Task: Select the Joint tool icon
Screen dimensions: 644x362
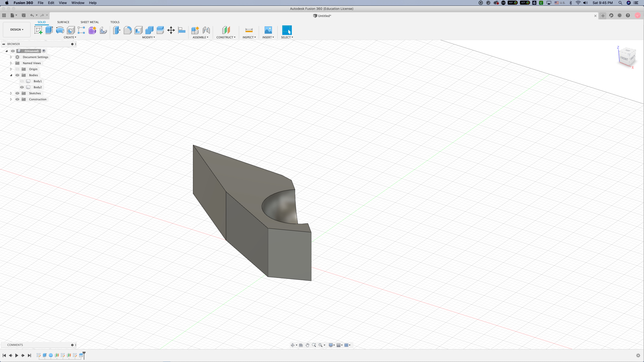Action: pos(206,30)
